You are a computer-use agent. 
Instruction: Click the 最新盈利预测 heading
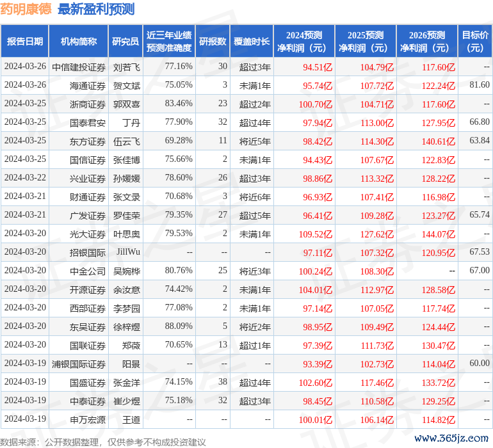click(96, 9)
